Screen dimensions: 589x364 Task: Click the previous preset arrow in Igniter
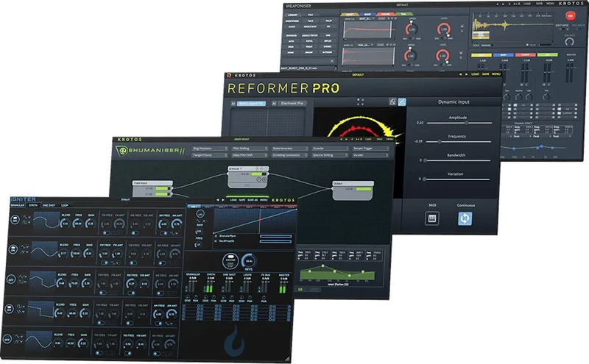pyautogui.click(x=217, y=200)
